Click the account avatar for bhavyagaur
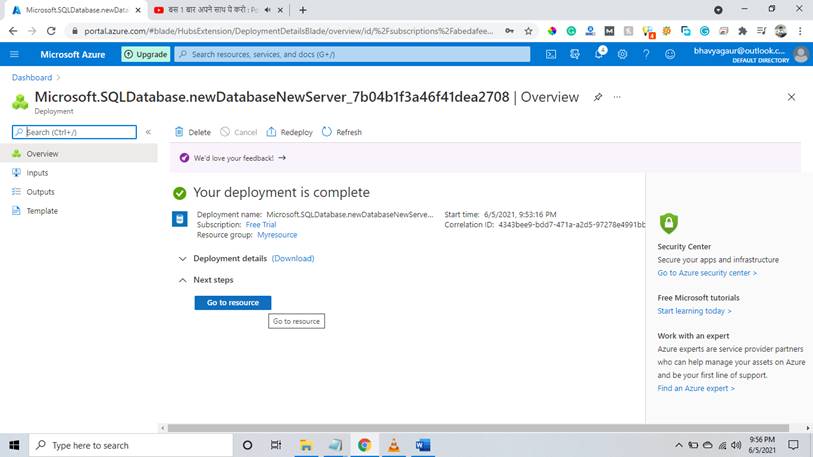Viewport: 813px width, 457px height. tap(801, 54)
